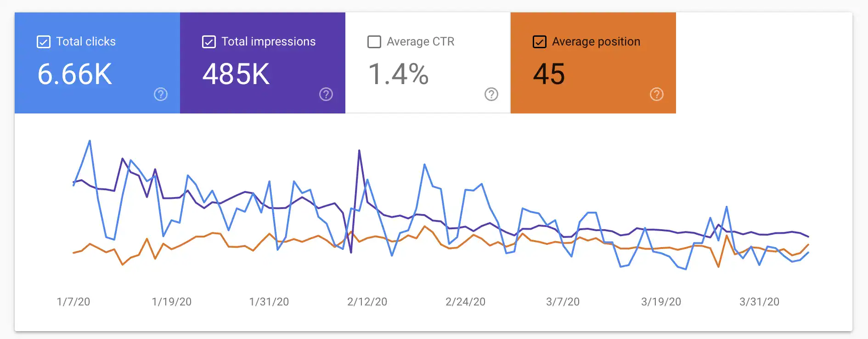Screen dimensions: 868x339
Task: Click the 45 average position value
Action: click(549, 74)
